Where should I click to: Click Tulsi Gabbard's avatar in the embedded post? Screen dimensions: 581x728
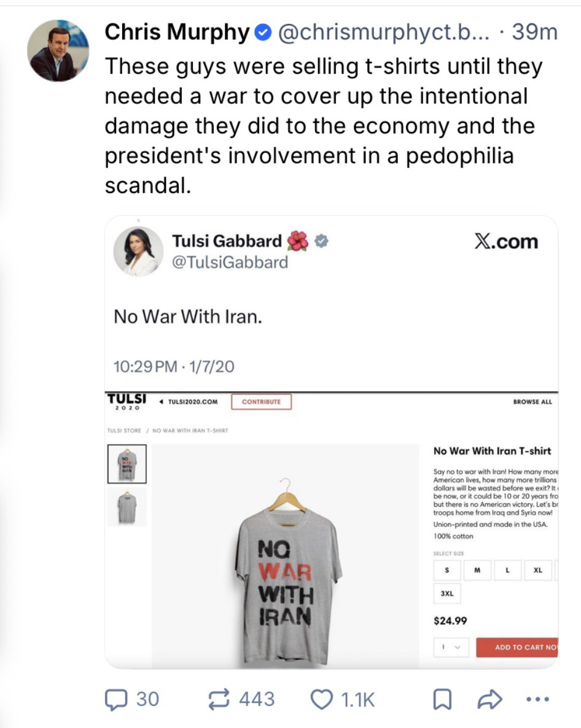pos(139,252)
